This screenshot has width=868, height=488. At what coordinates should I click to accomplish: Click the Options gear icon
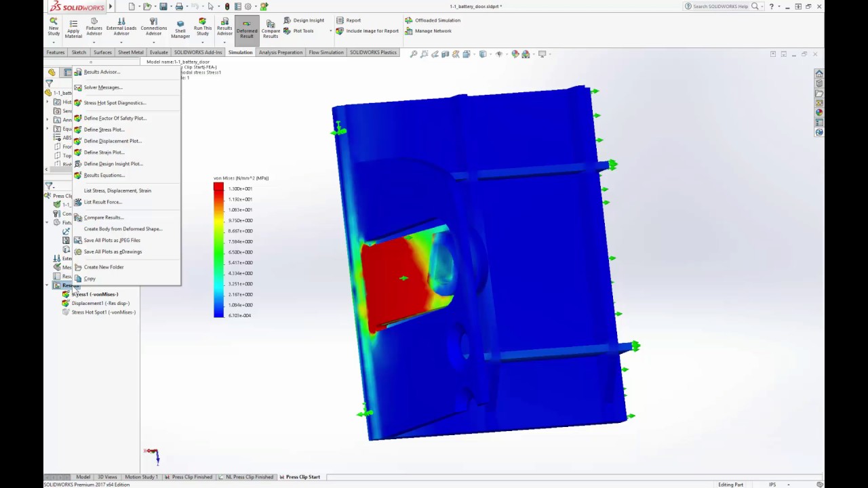(248, 6)
